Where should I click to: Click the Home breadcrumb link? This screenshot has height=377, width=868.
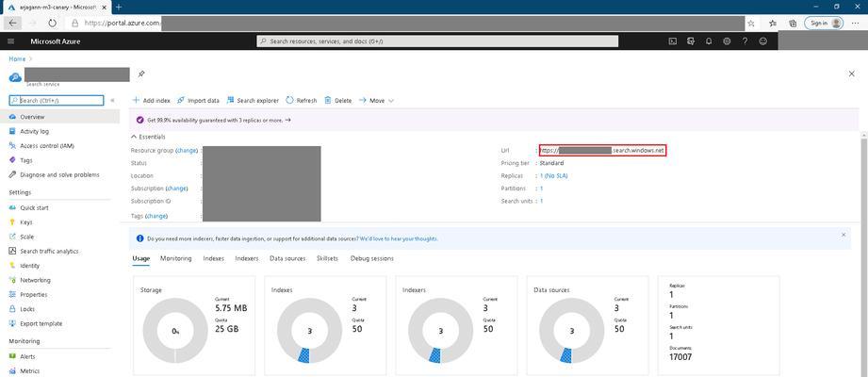click(x=17, y=58)
